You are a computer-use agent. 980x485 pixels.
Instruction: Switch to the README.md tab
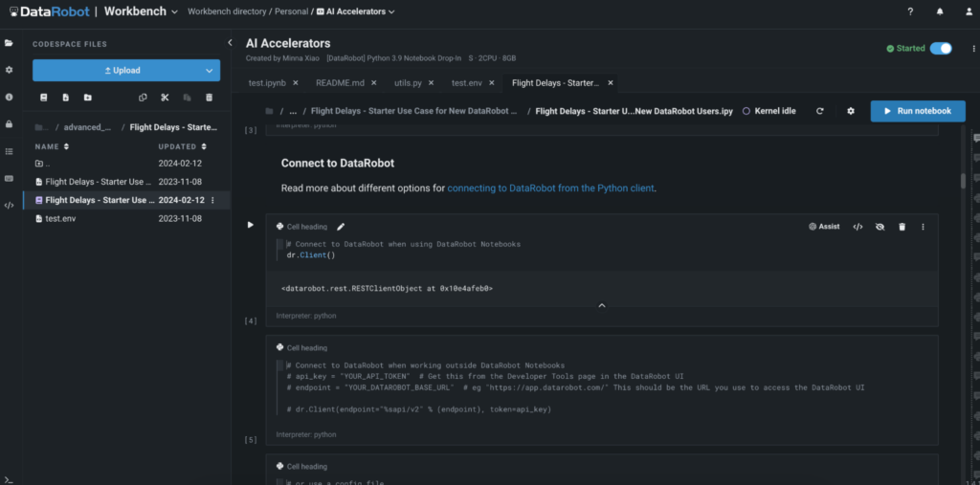pyautogui.click(x=341, y=82)
